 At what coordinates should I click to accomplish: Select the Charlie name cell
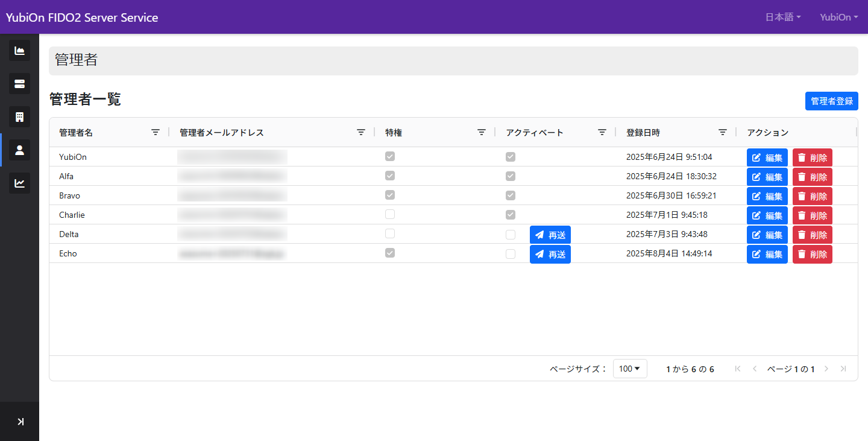pos(72,215)
